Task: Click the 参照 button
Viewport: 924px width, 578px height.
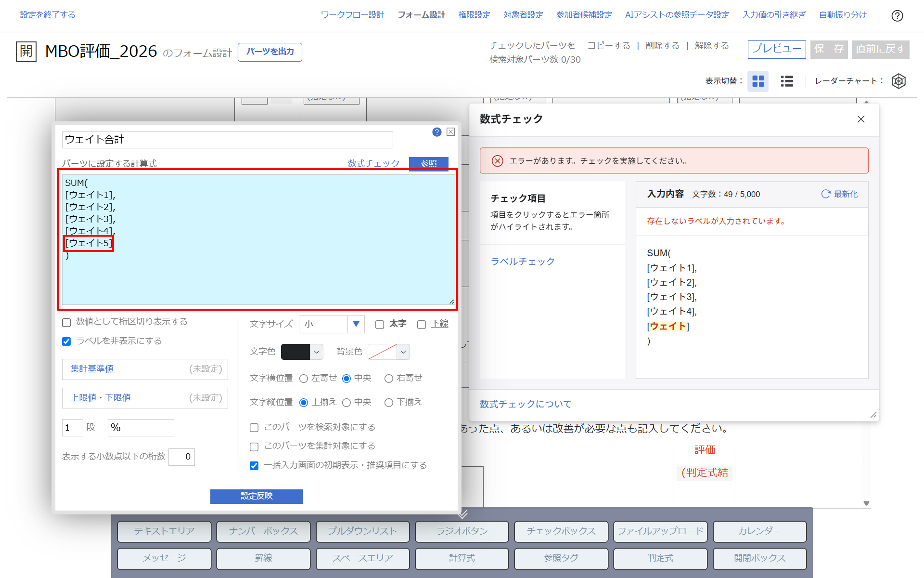Action: point(428,164)
